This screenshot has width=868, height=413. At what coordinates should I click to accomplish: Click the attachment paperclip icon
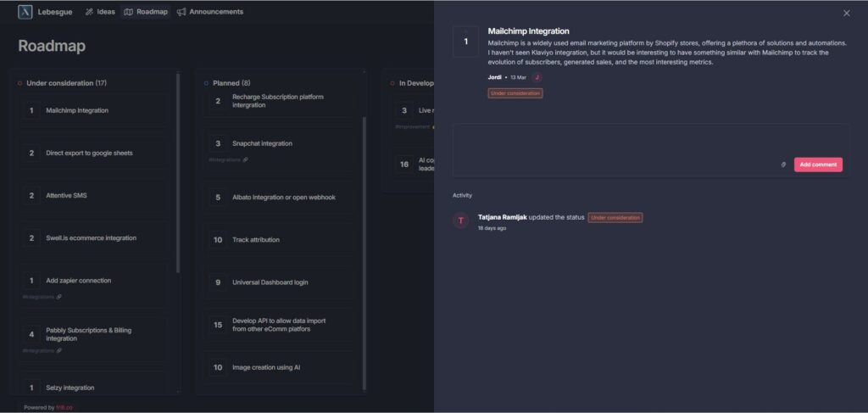[783, 165]
